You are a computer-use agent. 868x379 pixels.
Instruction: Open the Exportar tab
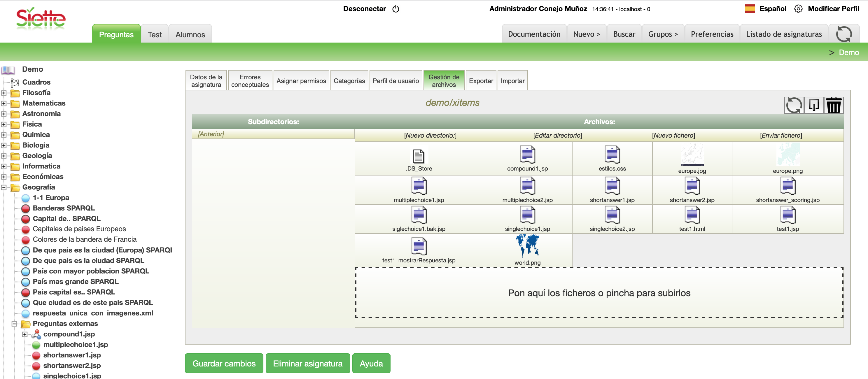(x=480, y=81)
